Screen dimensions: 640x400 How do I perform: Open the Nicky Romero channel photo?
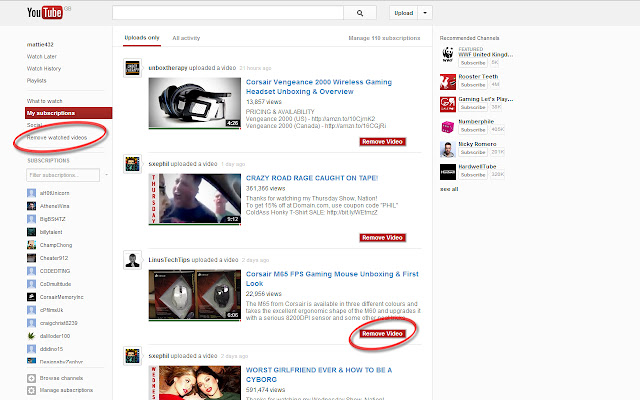coord(448,149)
